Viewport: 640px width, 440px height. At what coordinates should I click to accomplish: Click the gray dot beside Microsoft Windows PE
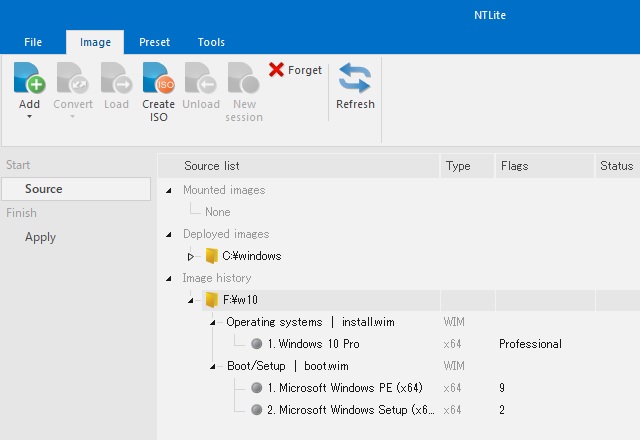(x=256, y=387)
